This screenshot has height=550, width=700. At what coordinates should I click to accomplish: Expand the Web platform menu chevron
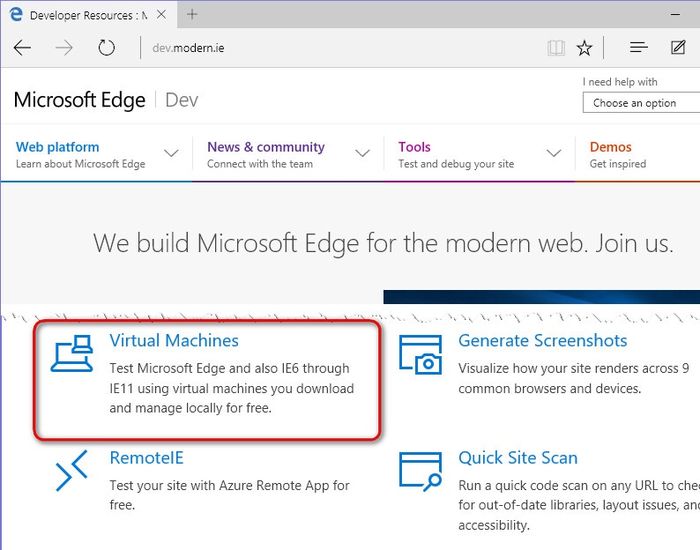click(x=171, y=153)
